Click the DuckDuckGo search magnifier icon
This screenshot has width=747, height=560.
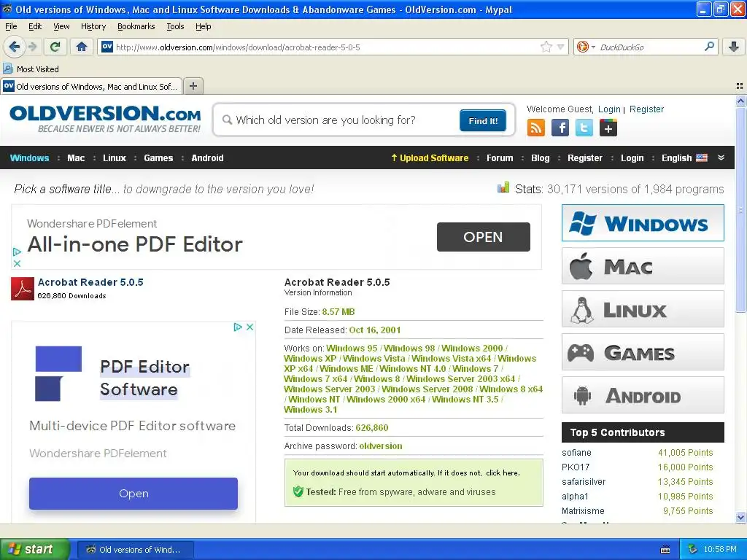pos(709,47)
